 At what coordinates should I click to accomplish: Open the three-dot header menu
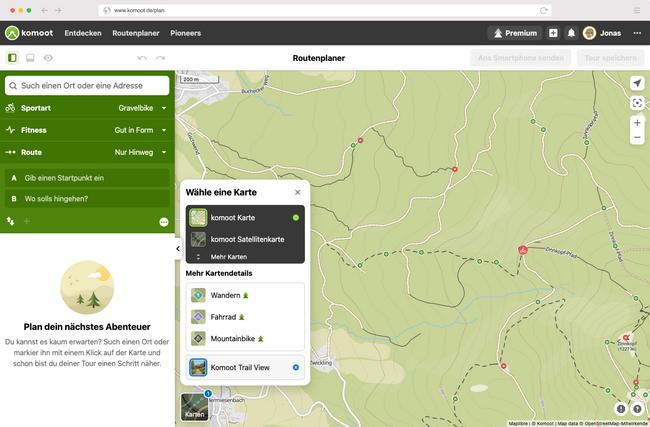point(637,33)
